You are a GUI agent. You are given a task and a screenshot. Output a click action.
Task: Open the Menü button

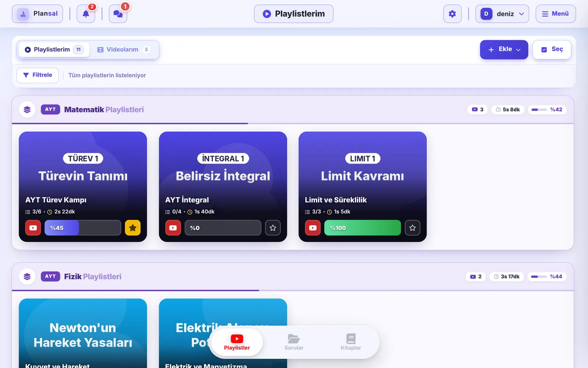556,14
